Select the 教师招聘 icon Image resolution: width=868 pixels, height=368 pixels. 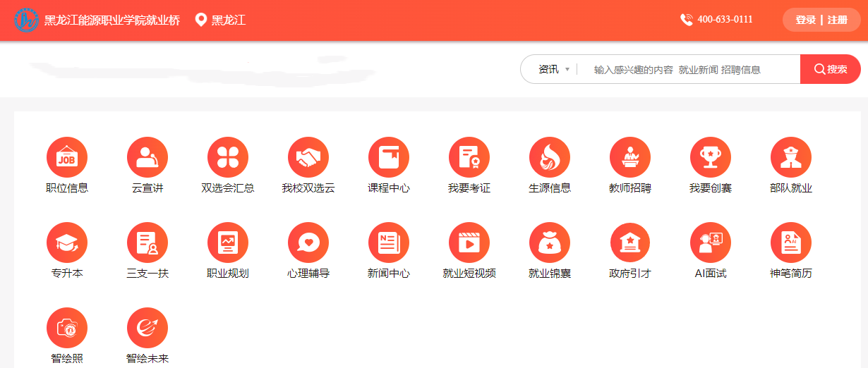tap(629, 158)
